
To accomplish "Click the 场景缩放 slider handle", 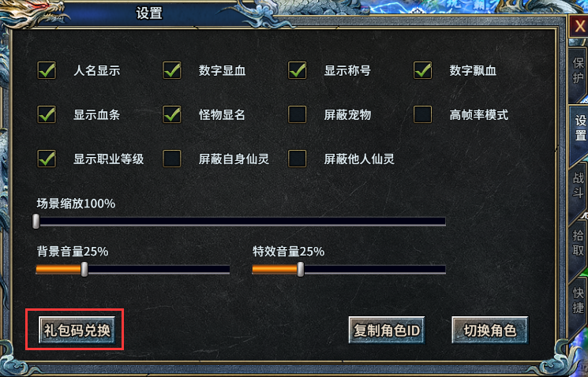I will pyautogui.click(x=36, y=221).
